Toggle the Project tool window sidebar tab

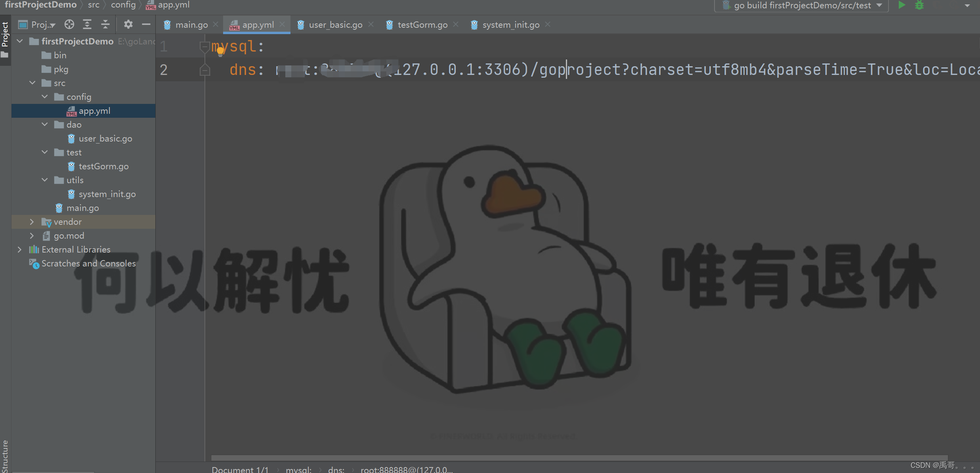(5, 34)
